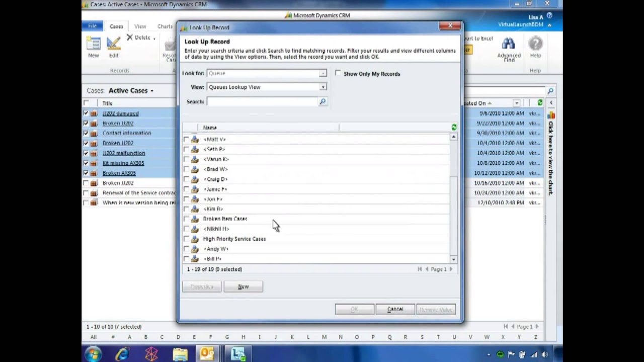Viewport: 644px width, 362px height.
Task: Click the chart icon on the right pane
Action: pos(551,115)
